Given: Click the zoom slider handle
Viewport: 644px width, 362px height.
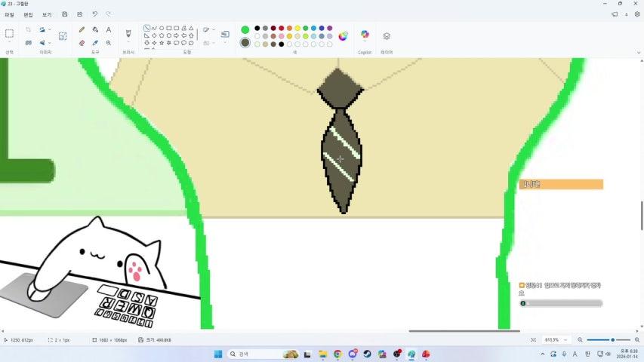Looking at the screenshot, I should pyautogui.click(x=613, y=340).
